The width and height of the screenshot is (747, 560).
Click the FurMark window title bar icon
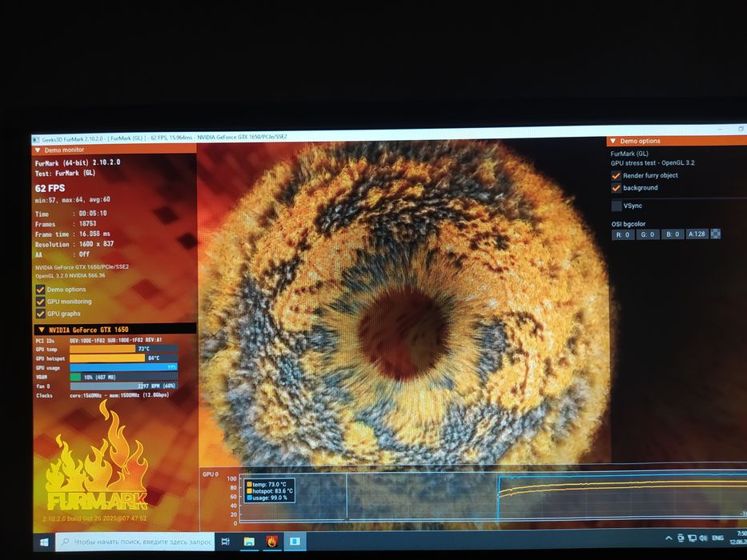coord(36,139)
